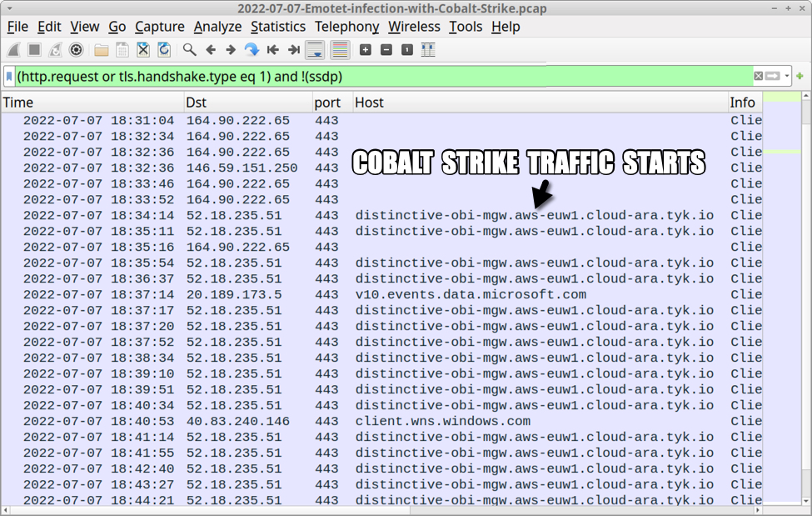Select destination IP 40.83.240.146
Image resolution: width=812 pixels, height=516 pixels.
click(x=237, y=421)
